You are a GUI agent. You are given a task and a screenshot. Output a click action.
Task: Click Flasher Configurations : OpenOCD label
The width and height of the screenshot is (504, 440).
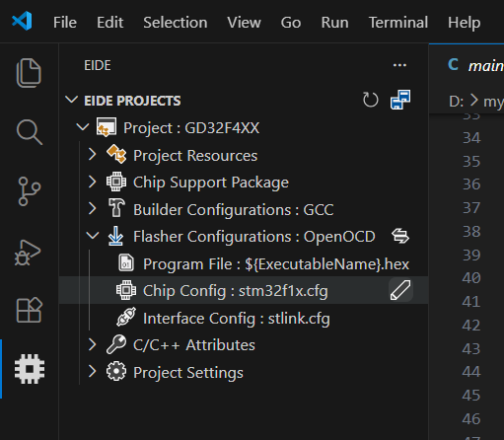254,237
